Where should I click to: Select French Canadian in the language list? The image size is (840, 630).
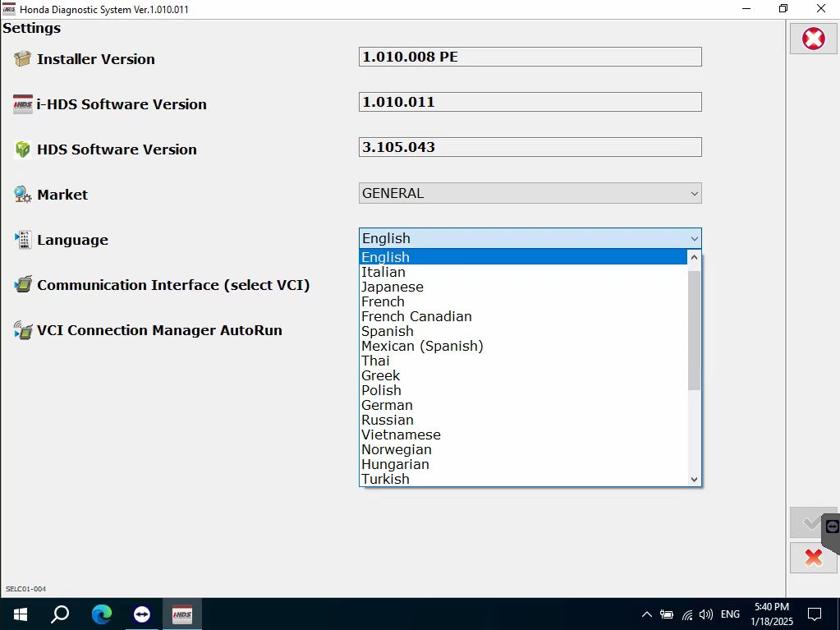pos(416,316)
